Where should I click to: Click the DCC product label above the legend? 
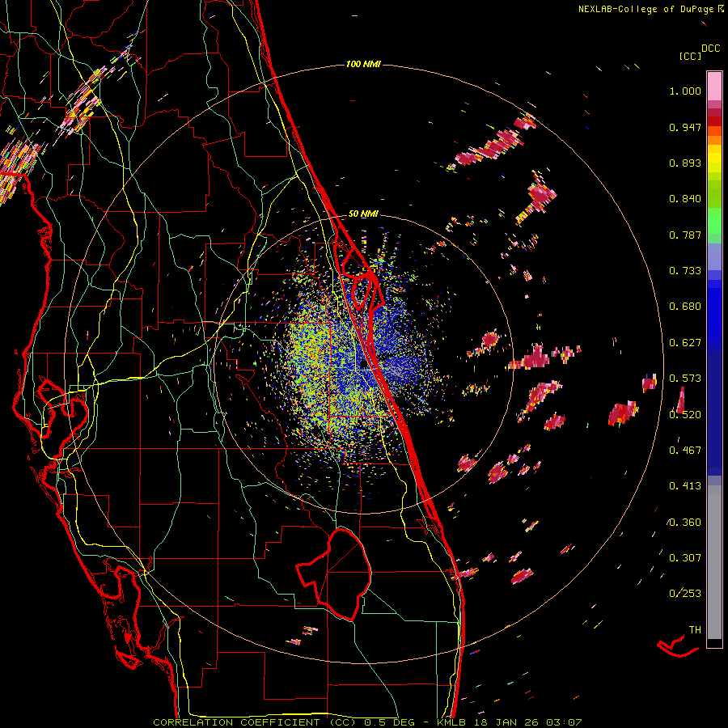tap(710, 49)
